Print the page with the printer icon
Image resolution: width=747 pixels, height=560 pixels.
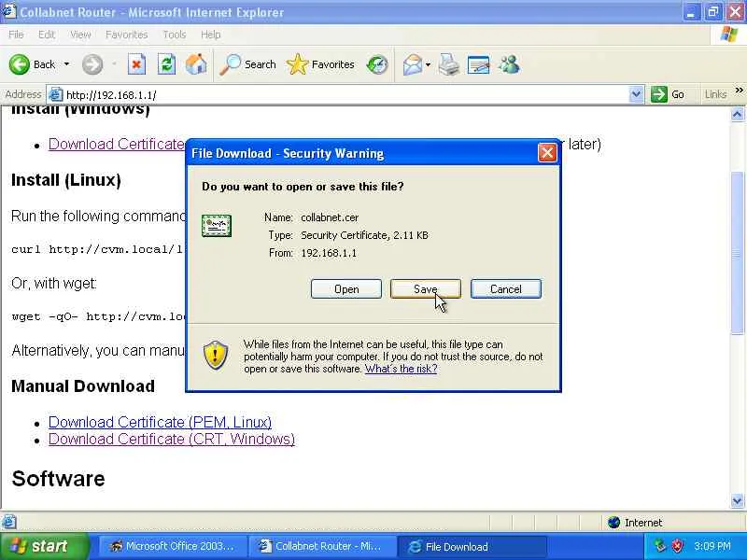(449, 64)
